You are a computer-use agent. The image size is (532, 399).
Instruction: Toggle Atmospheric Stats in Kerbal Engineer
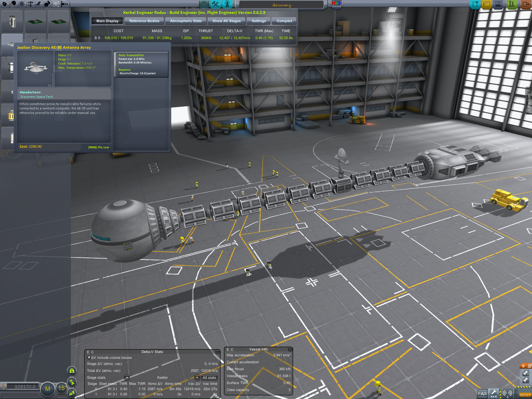point(186,21)
